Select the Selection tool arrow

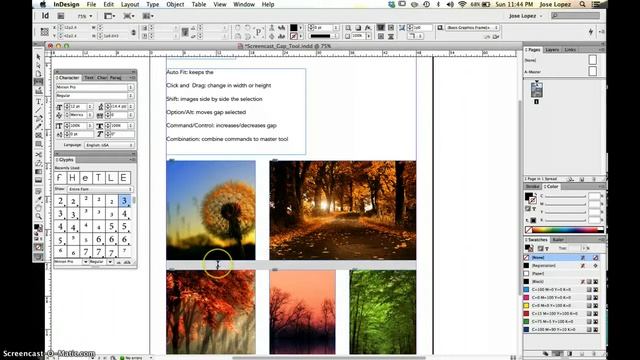click(x=38, y=57)
